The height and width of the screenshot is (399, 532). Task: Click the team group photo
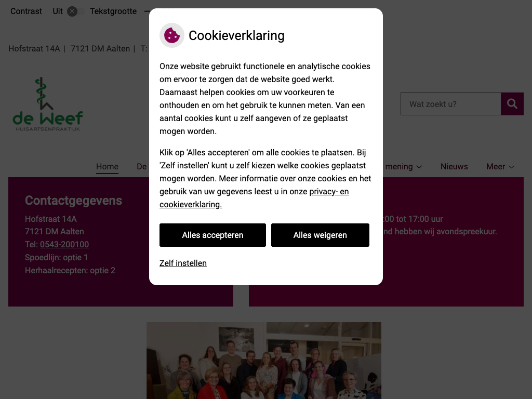click(x=264, y=361)
